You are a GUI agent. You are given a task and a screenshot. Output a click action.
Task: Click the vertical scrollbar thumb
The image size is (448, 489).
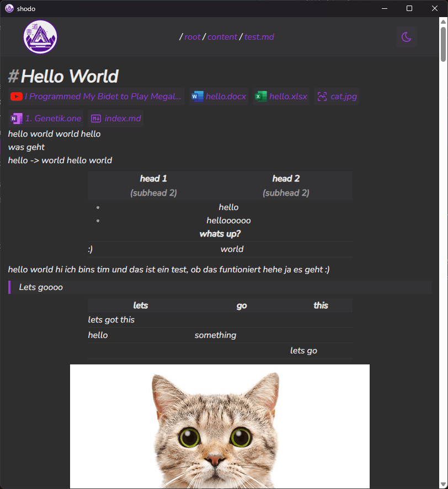pos(443,44)
